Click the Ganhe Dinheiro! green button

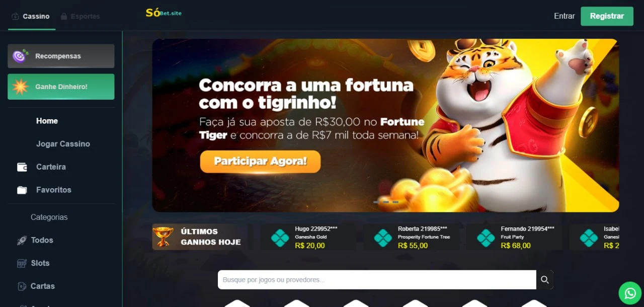pyautogui.click(x=61, y=87)
